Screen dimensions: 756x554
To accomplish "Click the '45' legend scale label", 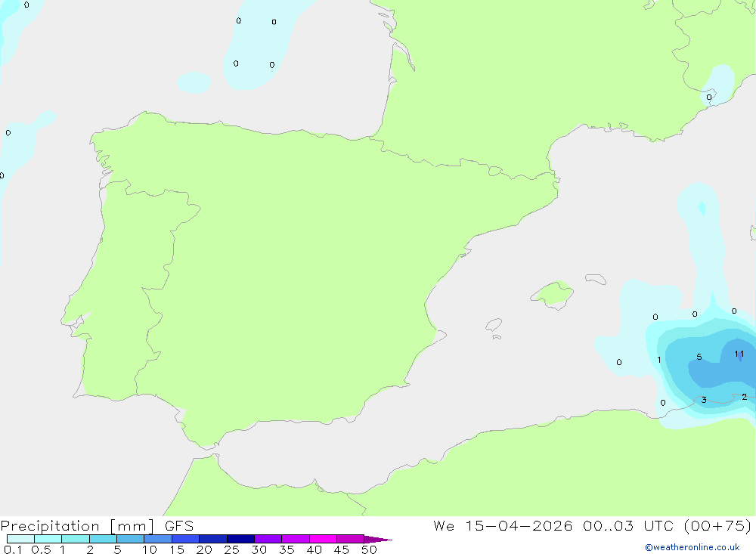I will click(342, 549).
